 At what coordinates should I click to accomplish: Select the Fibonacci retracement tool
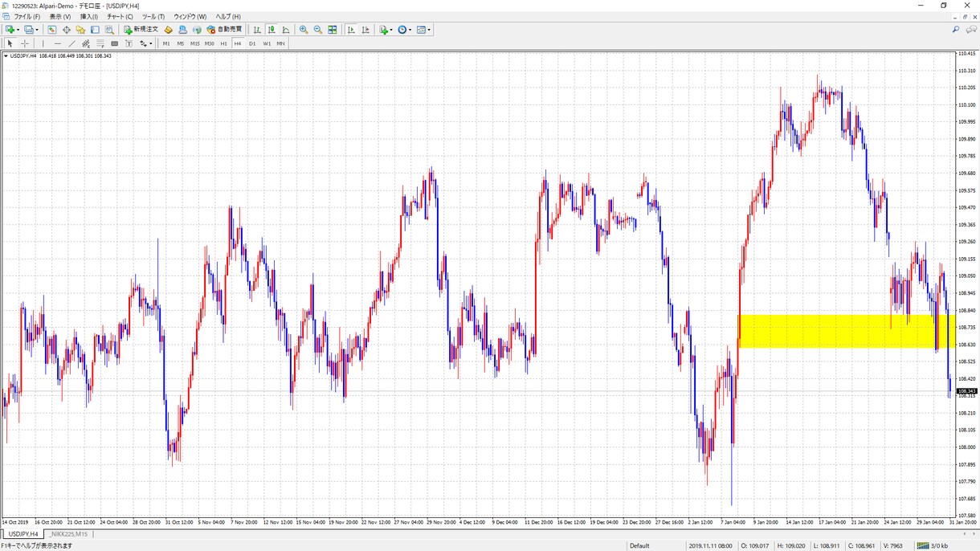point(100,43)
